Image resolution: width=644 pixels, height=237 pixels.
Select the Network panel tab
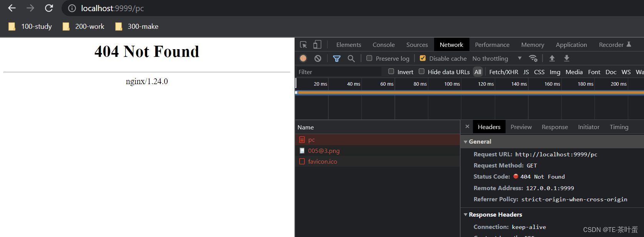451,45
